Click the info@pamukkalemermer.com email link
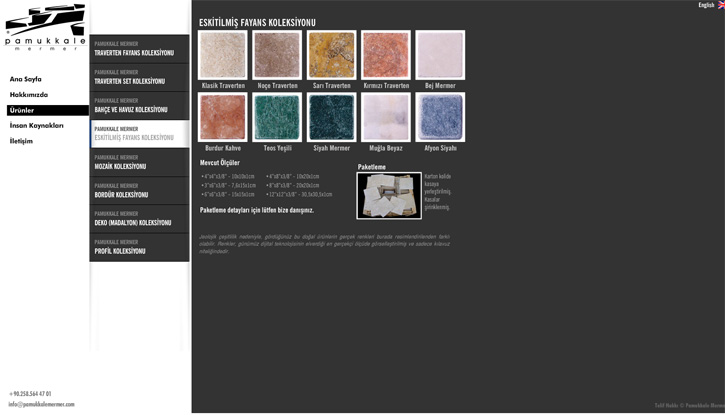Viewport: 725px width, 415px height. 42,405
